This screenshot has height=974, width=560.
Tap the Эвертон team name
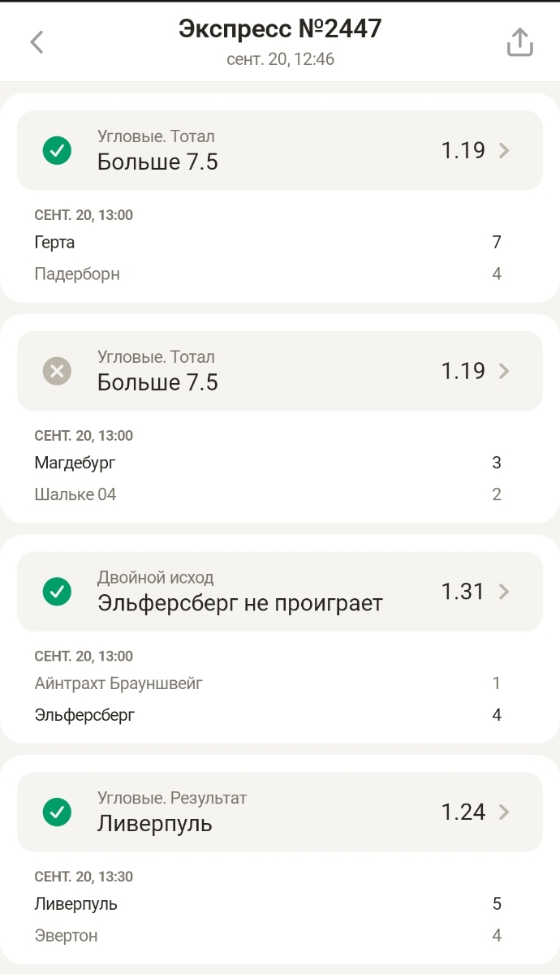coord(66,936)
